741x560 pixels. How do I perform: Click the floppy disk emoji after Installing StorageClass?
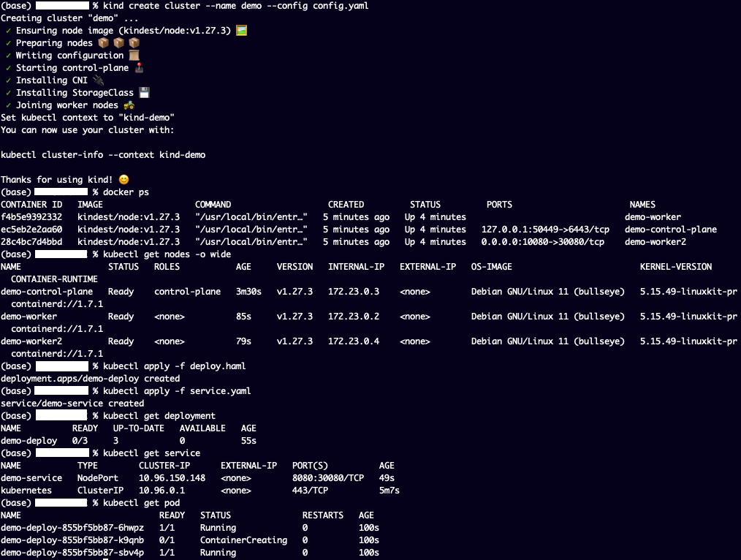(x=144, y=93)
